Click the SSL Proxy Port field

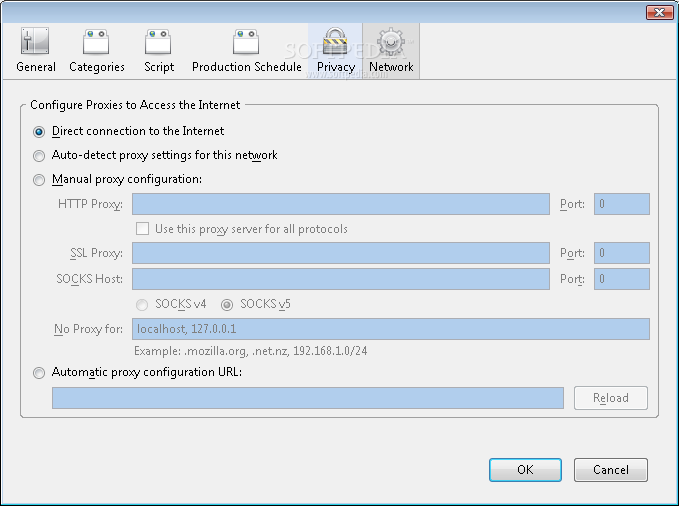point(621,253)
